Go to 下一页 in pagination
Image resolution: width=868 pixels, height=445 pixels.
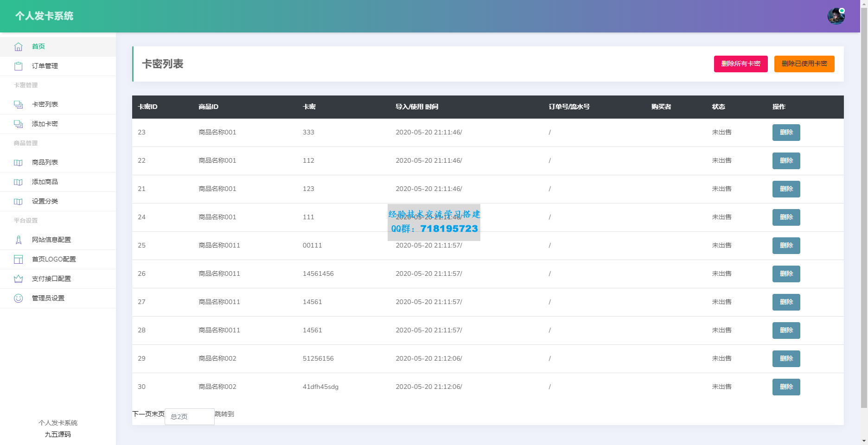(x=142, y=414)
